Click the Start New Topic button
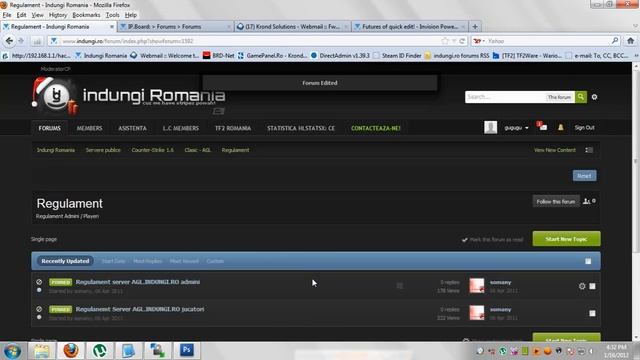This screenshot has width=640, height=360. [x=566, y=239]
